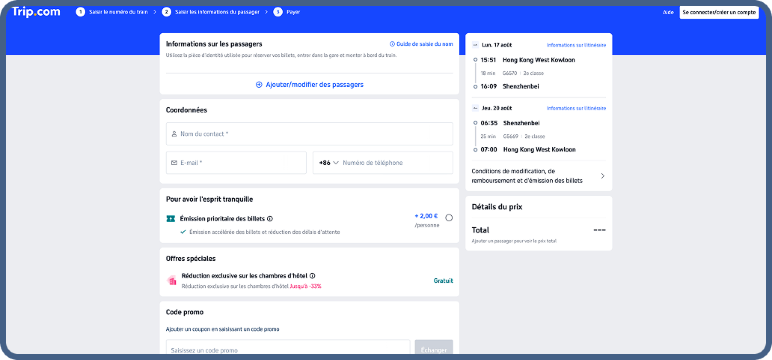Viewport: 772px width, 360px height.
Task: Click the ticket icon for Émission prioritaire
Action: (171, 219)
